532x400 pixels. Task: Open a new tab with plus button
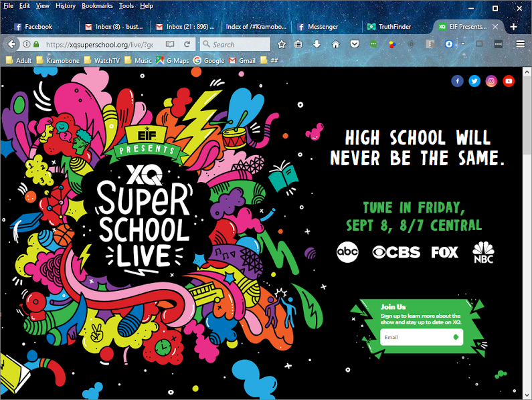[514, 27]
